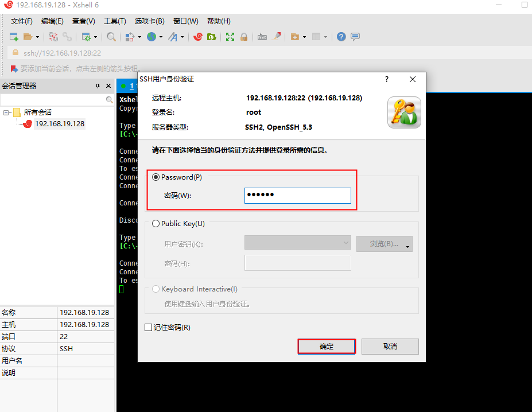Close the Session Manager panel
This screenshot has height=412, width=532.
tap(108, 86)
